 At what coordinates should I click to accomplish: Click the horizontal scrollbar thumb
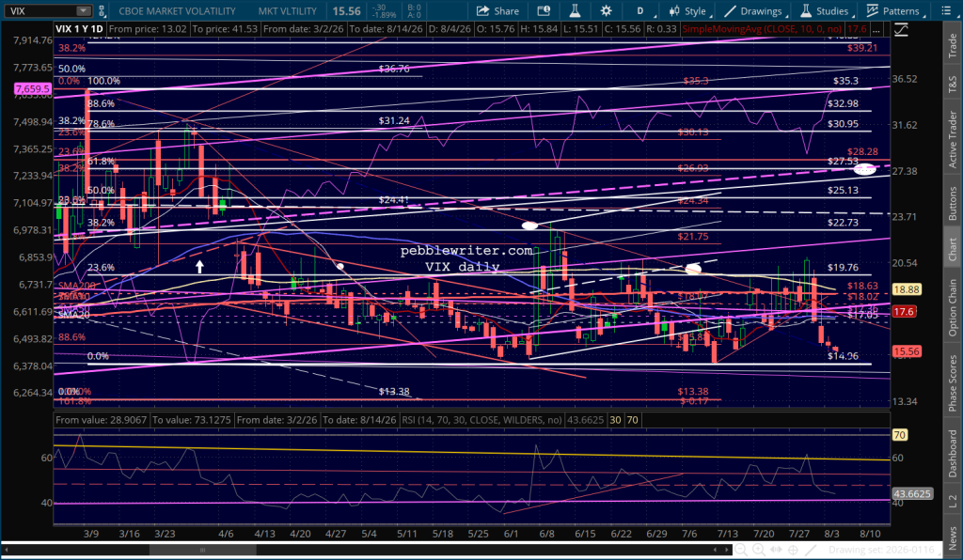203,550
